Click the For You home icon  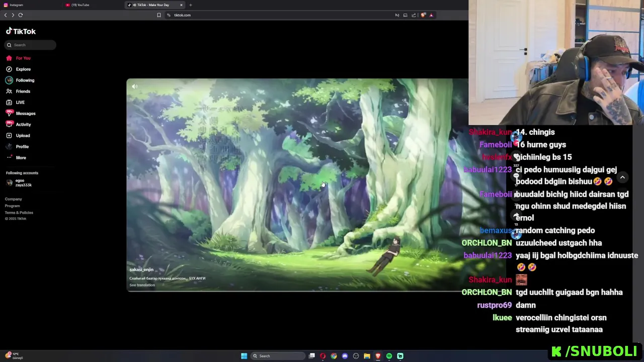point(9,58)
